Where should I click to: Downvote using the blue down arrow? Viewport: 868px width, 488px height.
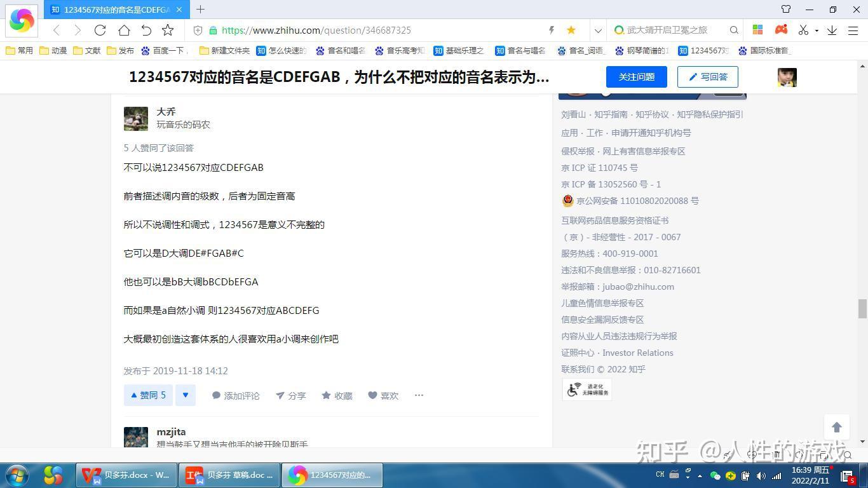click(x=186, y=395)
